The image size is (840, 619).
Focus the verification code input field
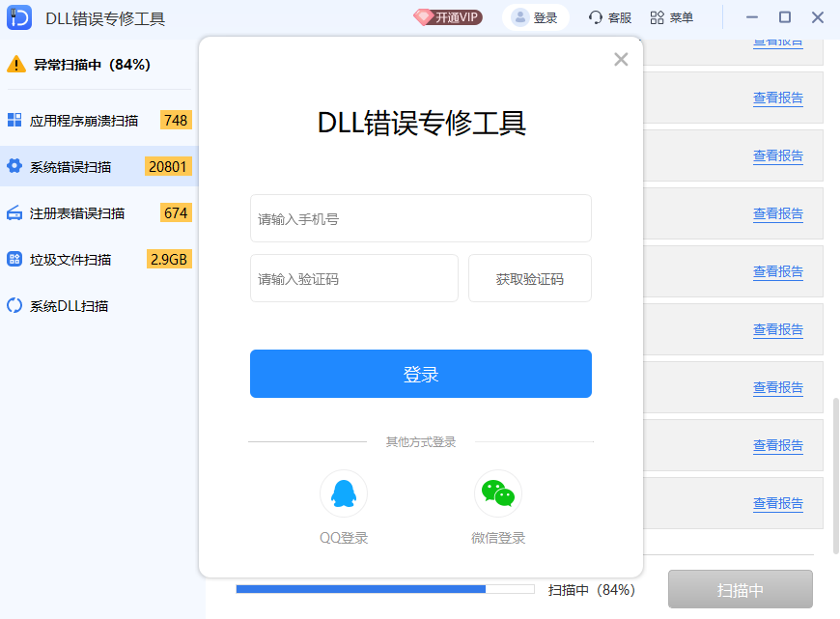pyautogui.click(x=354, y=279)
